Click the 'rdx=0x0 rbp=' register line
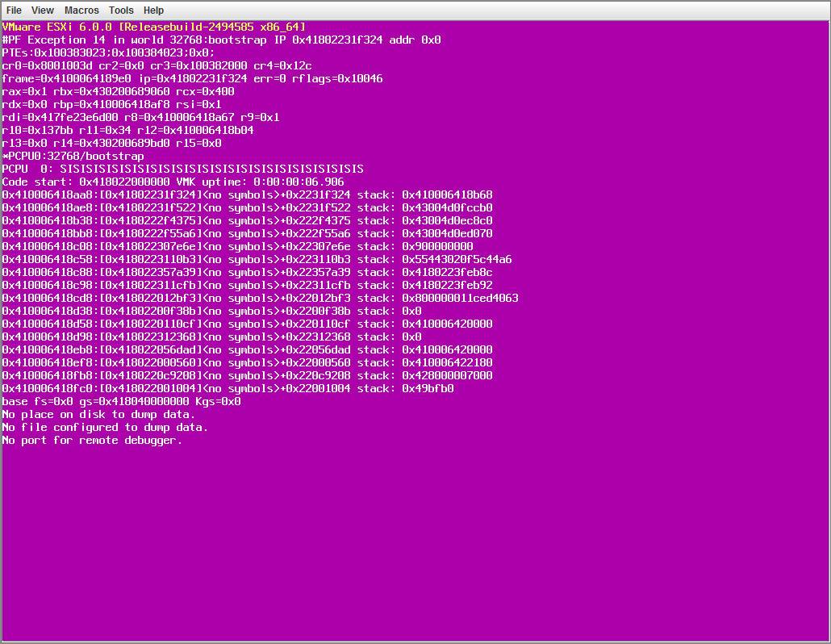Viewport: 831px width, 644px height. coord(112,104)
